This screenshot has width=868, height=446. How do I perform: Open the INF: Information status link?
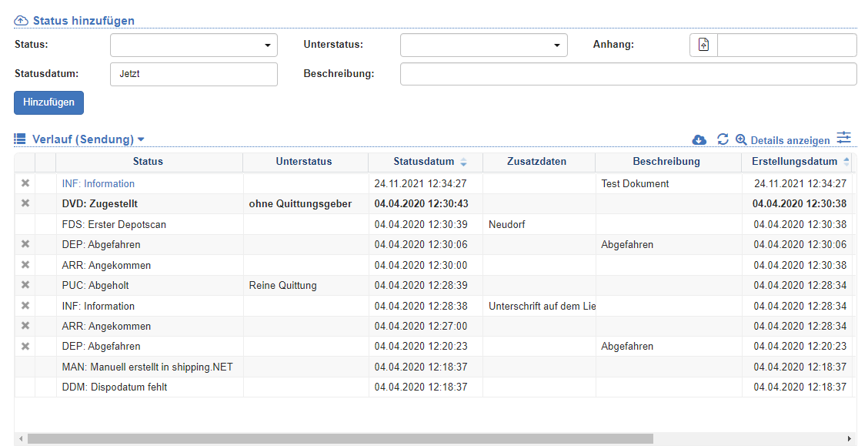tap(98, 183)
